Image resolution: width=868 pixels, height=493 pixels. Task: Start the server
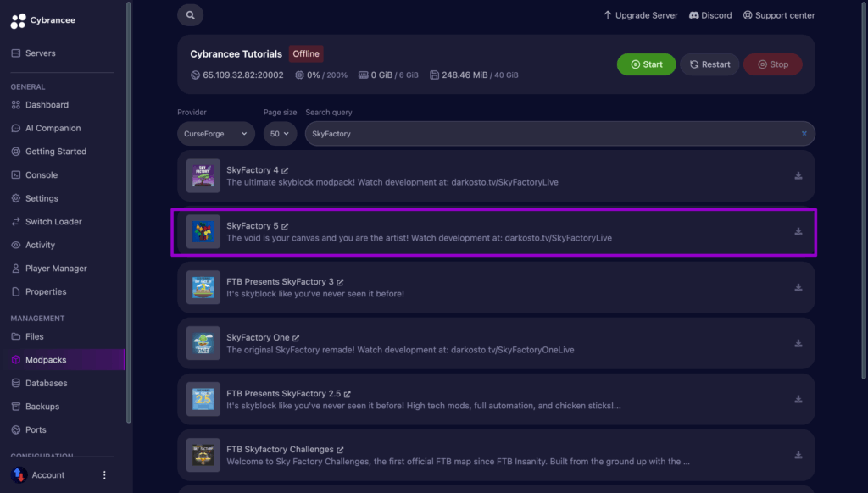click(x=646, y=64)
